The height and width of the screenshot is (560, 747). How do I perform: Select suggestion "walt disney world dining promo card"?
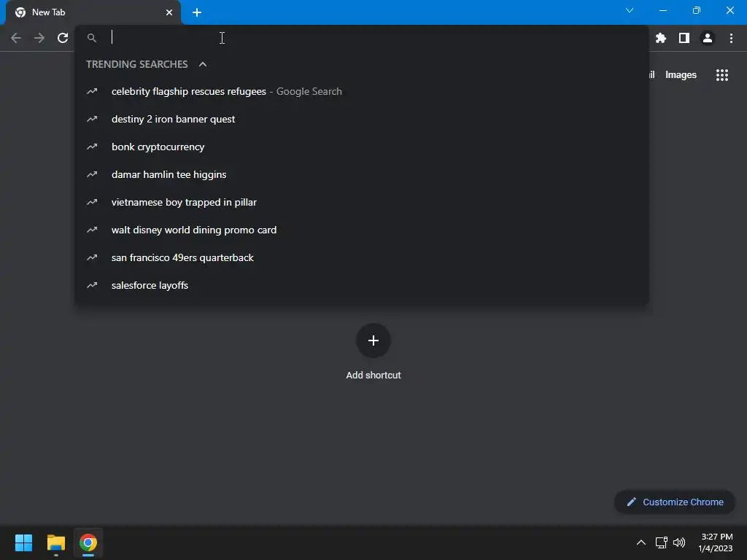click(x=362, y=230)
